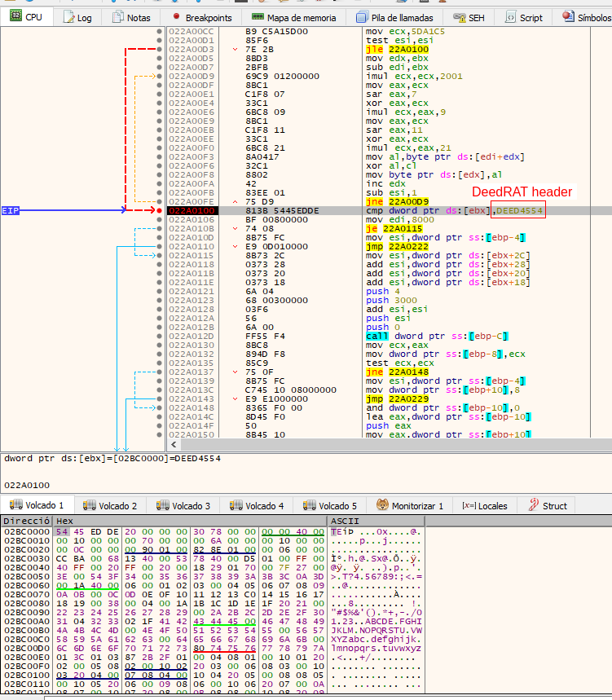Image resolution: width=612 pixels, height=700 pixels.
Task: Click the Volcado 1 memory dump icon
Action: (x=16, y=505)
